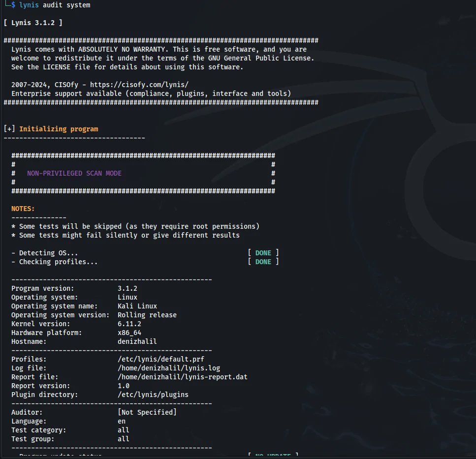This screenshot has width=476, height=459.
Task: Click the 'Operating system version:' label
Action: (61, 315)
